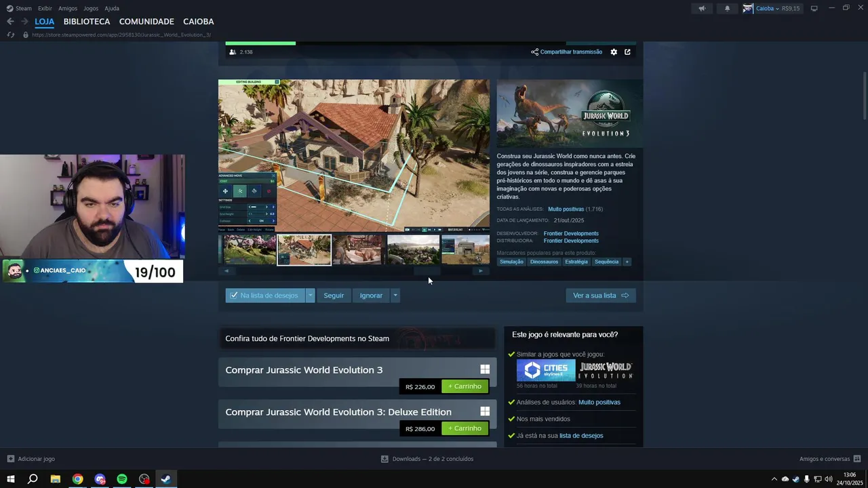Open Confira tudo de Frontier Developments banner
The width and height of the screenshot is (868, 488).
(357, 338)
